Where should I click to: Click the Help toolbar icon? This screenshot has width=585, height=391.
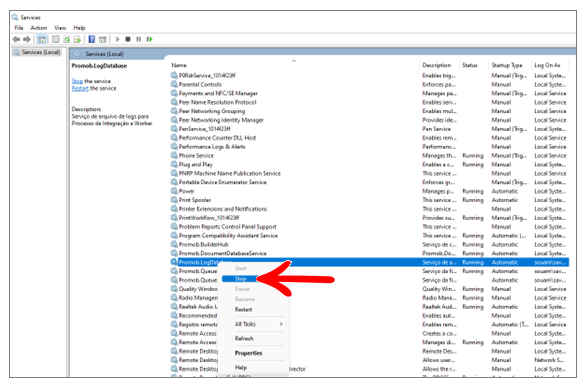[x=91, y=39]
